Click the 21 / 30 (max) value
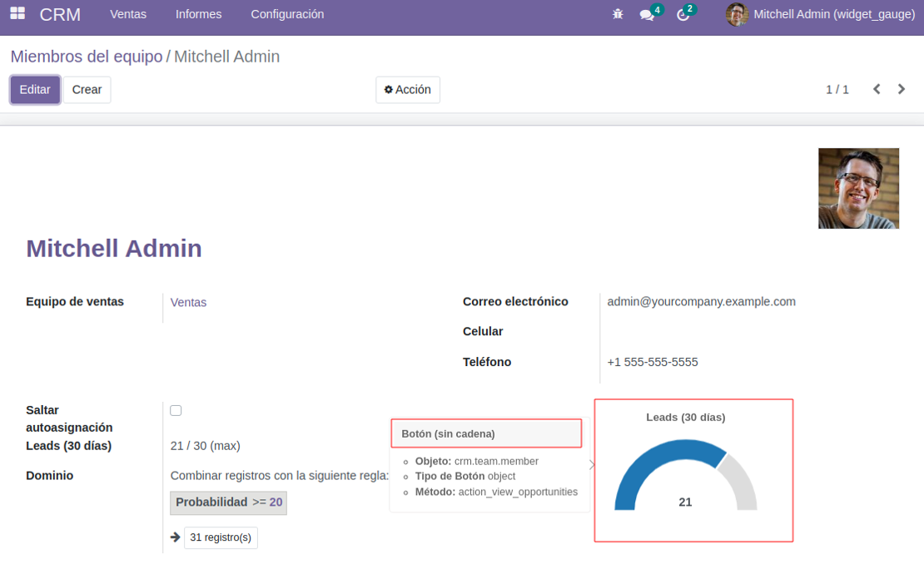The image size is (924, 584). pyautogui.click(x=206, y=446)
